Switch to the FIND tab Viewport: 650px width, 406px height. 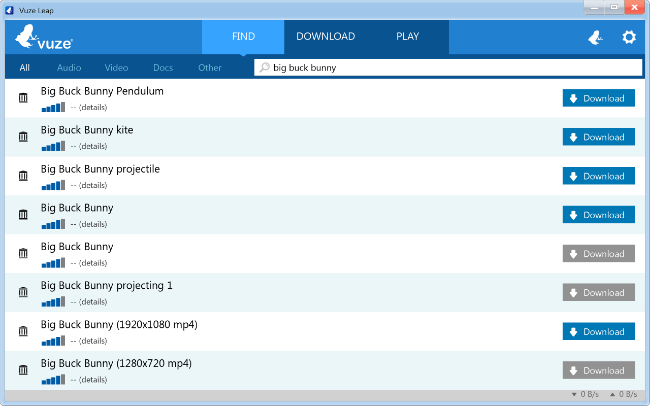(x=243, y=36)
